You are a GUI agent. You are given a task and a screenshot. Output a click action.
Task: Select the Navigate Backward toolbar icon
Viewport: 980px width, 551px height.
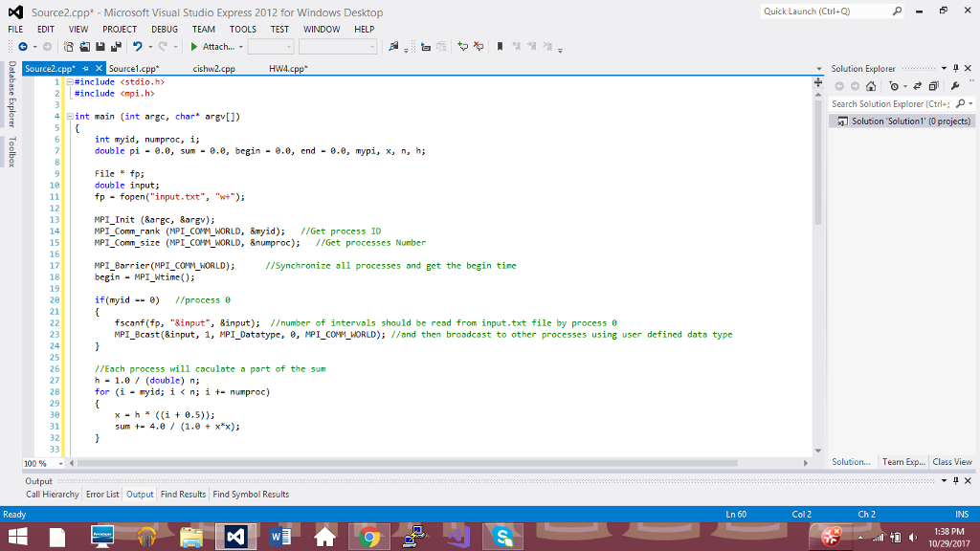23,48
